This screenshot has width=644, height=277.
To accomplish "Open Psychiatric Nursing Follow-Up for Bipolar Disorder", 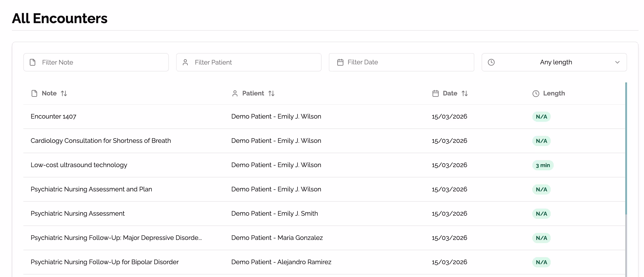I will point(105,262).
